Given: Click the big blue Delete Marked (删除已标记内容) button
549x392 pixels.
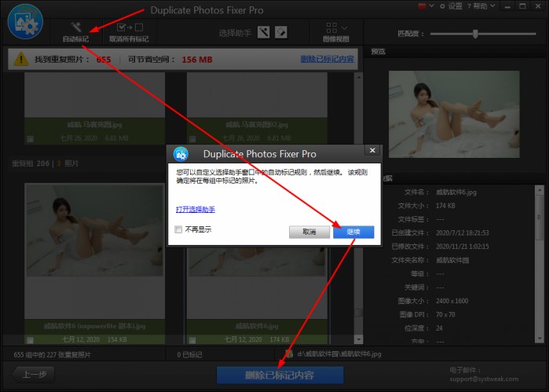Looking at the screenshot, I should (280, 376).
